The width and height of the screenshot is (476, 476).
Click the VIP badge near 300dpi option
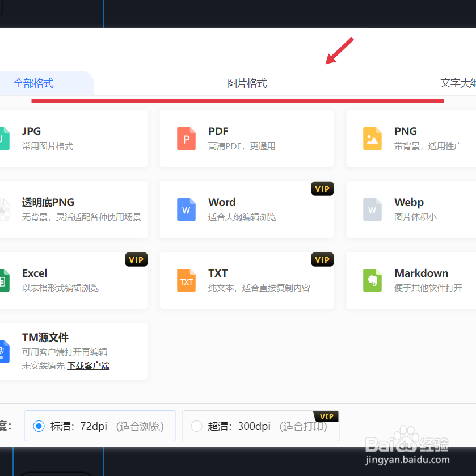326,416
